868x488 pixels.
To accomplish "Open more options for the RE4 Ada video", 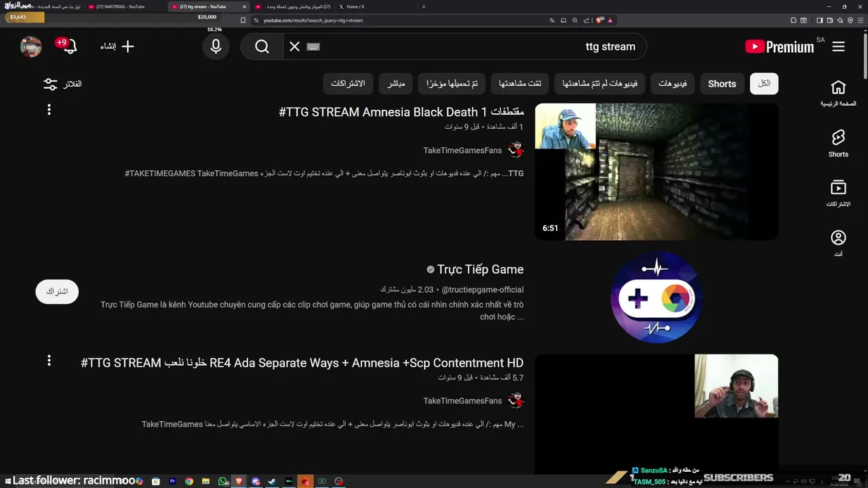I will 49,361.
